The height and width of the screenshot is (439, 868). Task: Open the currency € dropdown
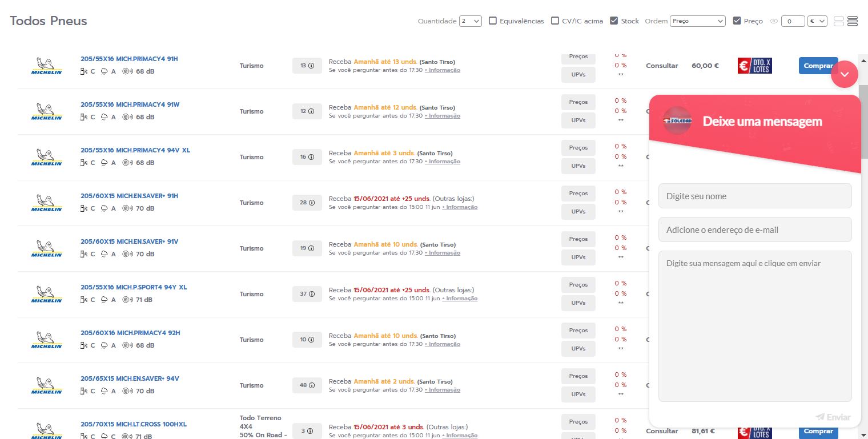[x=817, y=21]
